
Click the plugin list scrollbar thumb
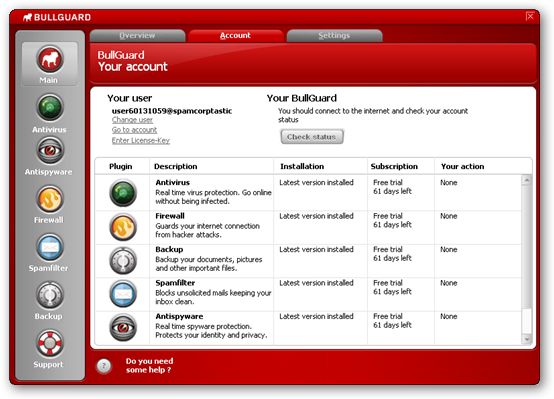pyautogui.click(x=526, y=321)
